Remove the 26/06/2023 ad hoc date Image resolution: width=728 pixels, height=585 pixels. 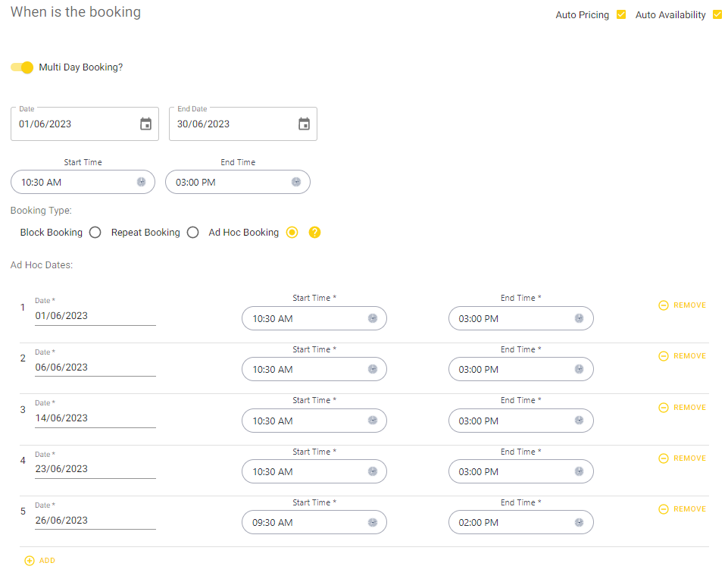coord(682,509)
